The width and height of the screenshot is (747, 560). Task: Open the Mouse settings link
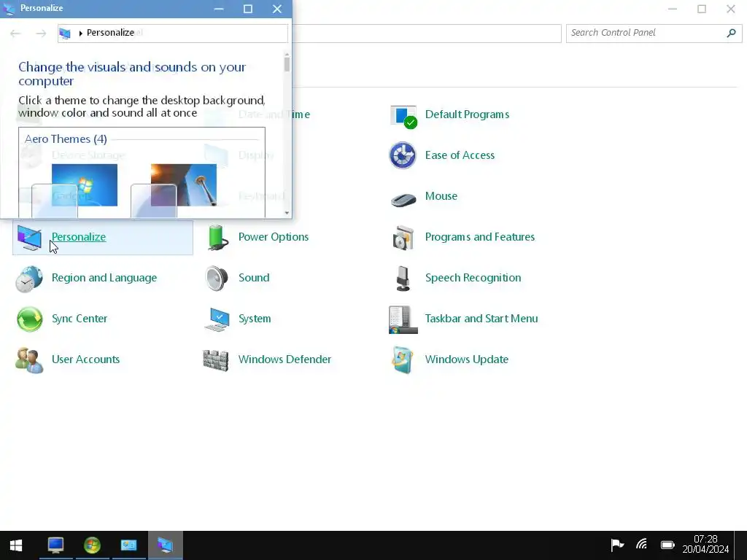(x=441, y=196)
